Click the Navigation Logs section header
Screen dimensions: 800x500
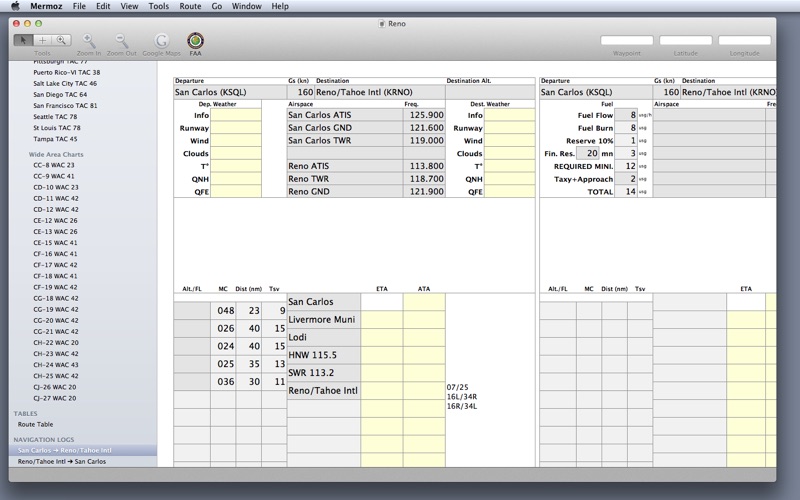pos(44,439)
